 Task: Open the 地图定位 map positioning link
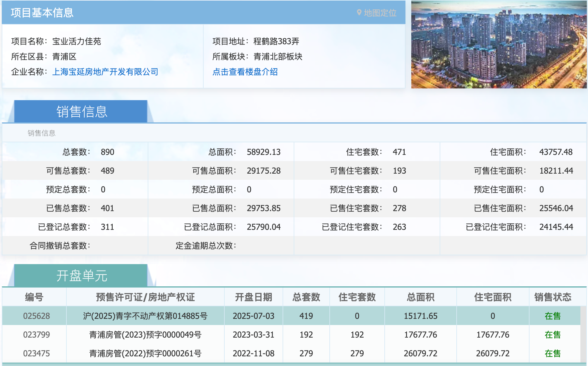click(x=380, y=13)
